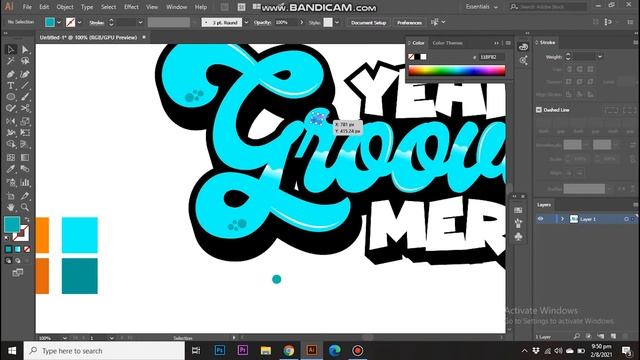640x360 pixels.
Task: Select the Curvature tool
Action: pyautogui.click(x=25, y=74)
